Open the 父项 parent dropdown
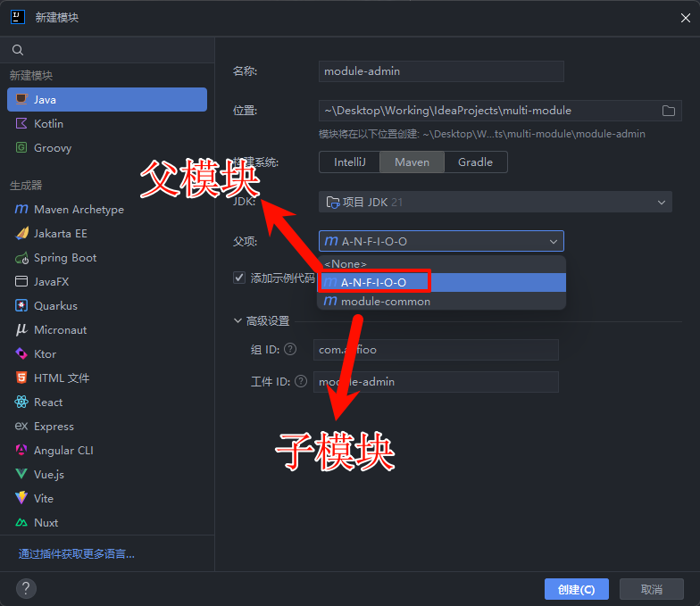The width and height of the screenshot is (700, 606). pos(441,241)
